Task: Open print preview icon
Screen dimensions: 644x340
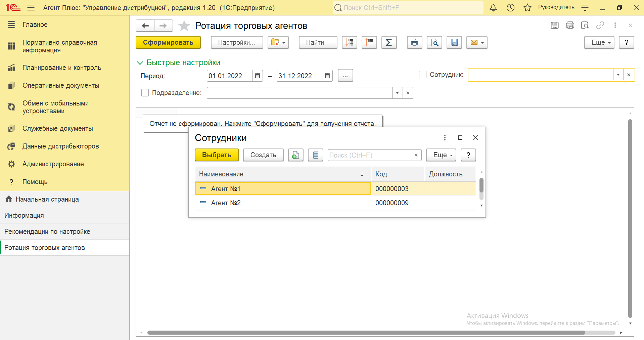Action: tap(434, 42)
